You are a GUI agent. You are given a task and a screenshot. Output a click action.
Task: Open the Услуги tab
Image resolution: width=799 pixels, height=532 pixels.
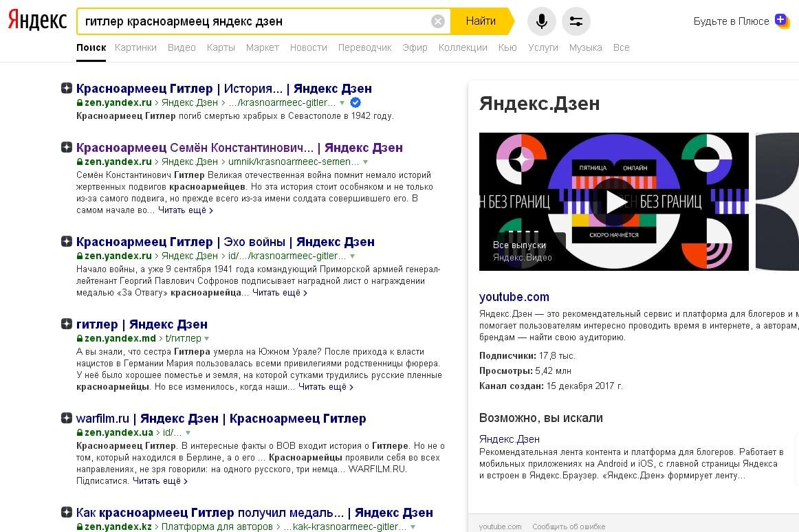(543, 47)
